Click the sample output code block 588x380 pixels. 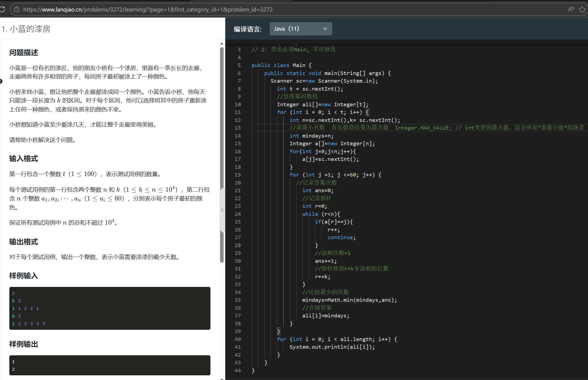pos(110,365)
